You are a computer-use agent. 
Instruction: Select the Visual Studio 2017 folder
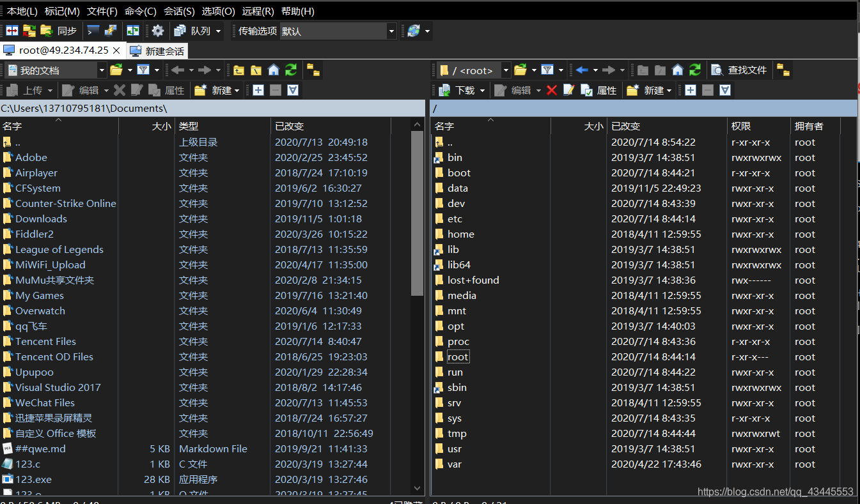coord(58,388)
